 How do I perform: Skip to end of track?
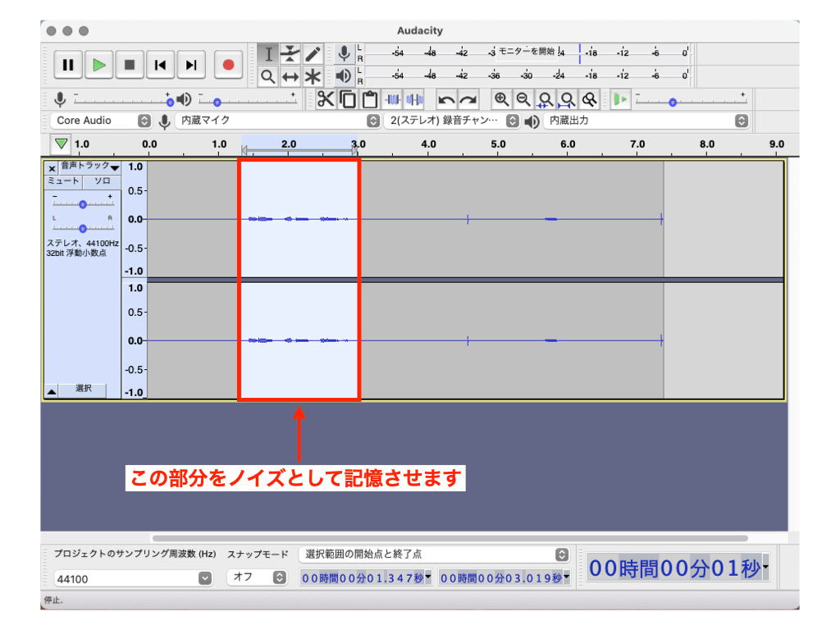point(190,65)
